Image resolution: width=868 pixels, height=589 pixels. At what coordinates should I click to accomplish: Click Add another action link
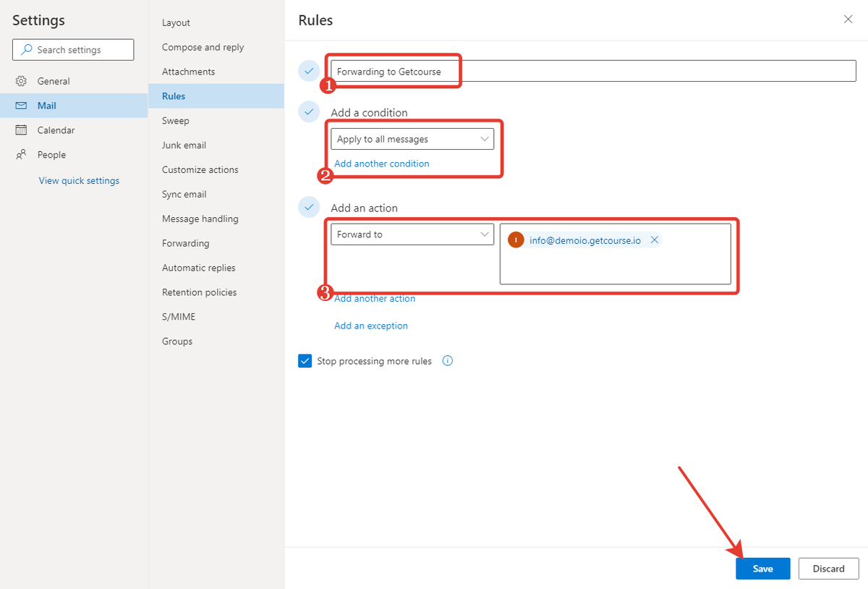click(375, 299)
